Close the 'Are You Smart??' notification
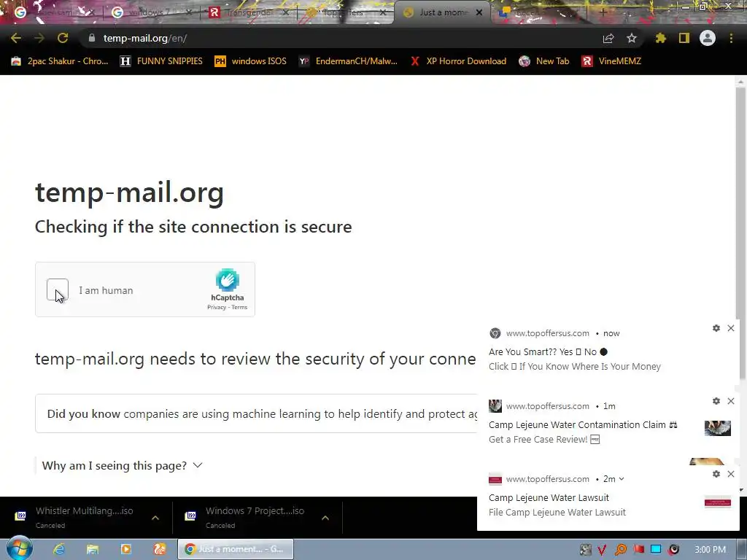This screenshot has height=560, width=747. [731, 328]
